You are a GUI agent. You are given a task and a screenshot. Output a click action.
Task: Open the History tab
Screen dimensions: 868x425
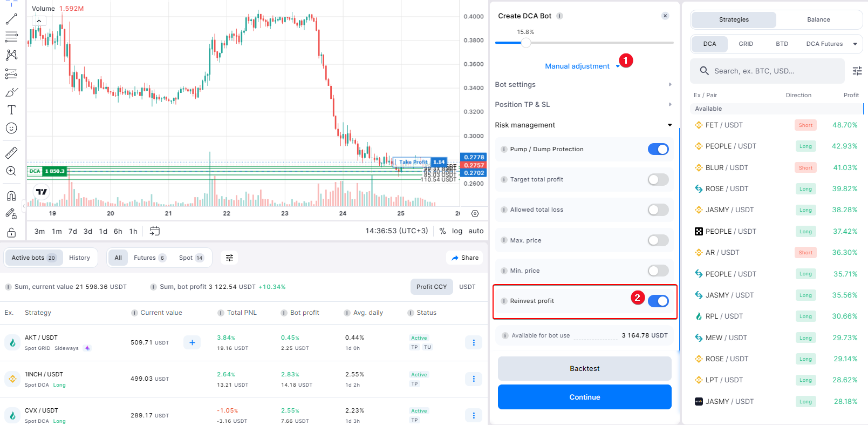pyautogui.click(x=79, y=258)
